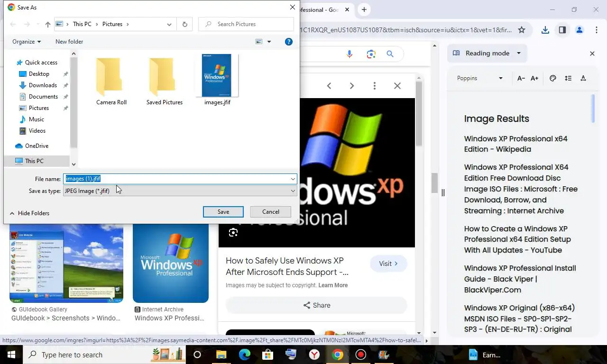607x364 pixels.
Task: Click Lens search icon on preview image
Action: [x=233, y=232]
